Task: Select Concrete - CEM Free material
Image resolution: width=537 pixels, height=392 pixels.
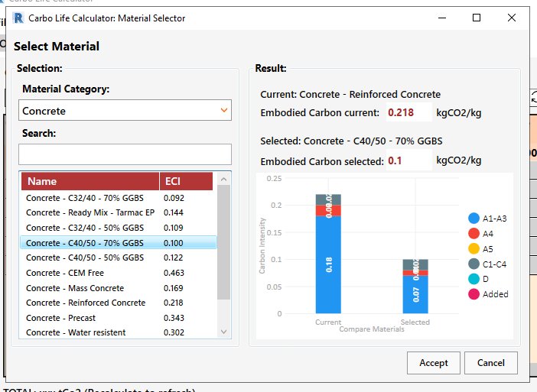Action: pyautogui.click(x=65, y=273)
